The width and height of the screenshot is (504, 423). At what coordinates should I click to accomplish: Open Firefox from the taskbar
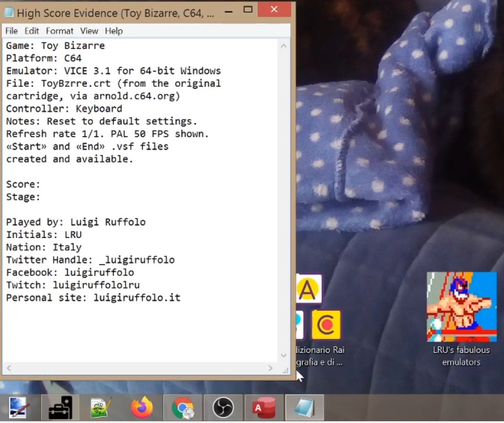[x=142, y=408]
